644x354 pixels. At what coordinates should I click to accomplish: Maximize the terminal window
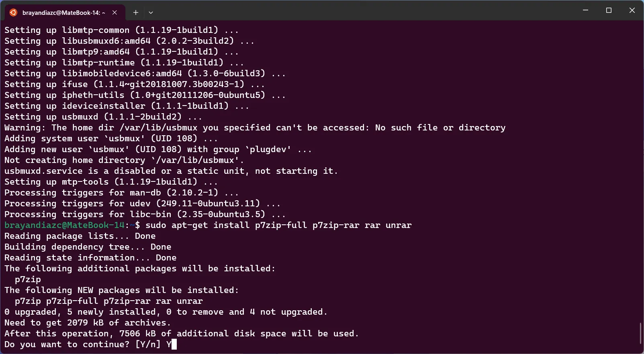(609, 10)
